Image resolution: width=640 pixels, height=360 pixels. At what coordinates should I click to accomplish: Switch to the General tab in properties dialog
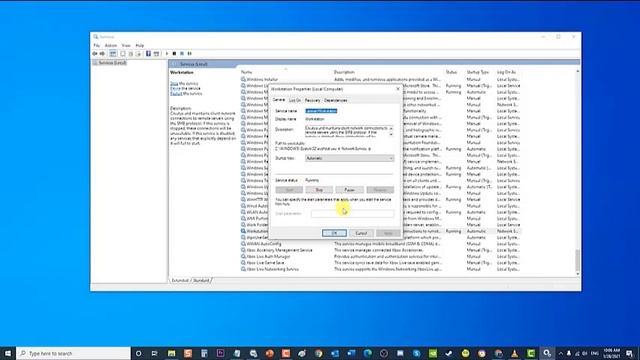[x=279, y=100]
